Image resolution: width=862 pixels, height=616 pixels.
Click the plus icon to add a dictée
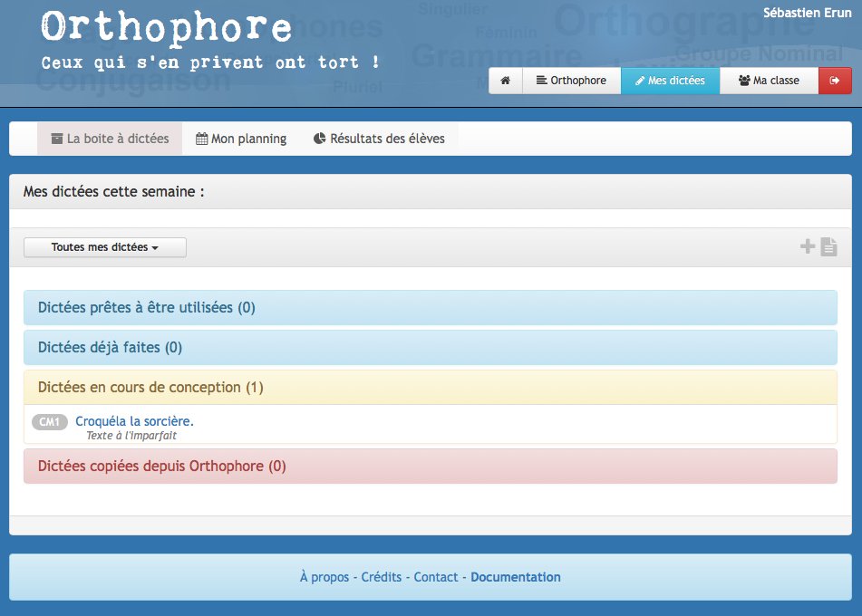807,246
